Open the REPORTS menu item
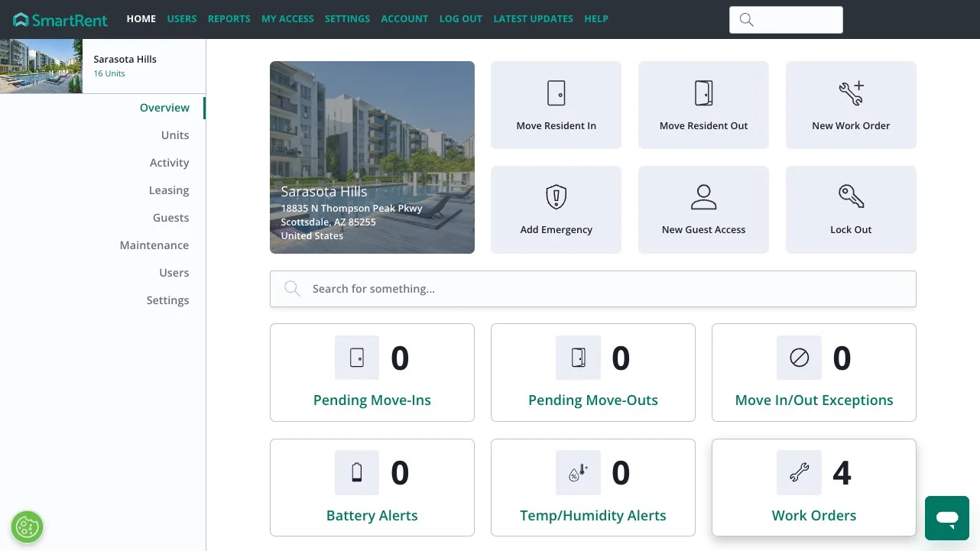Screen dimensions: 980x551 pos(229,19)
